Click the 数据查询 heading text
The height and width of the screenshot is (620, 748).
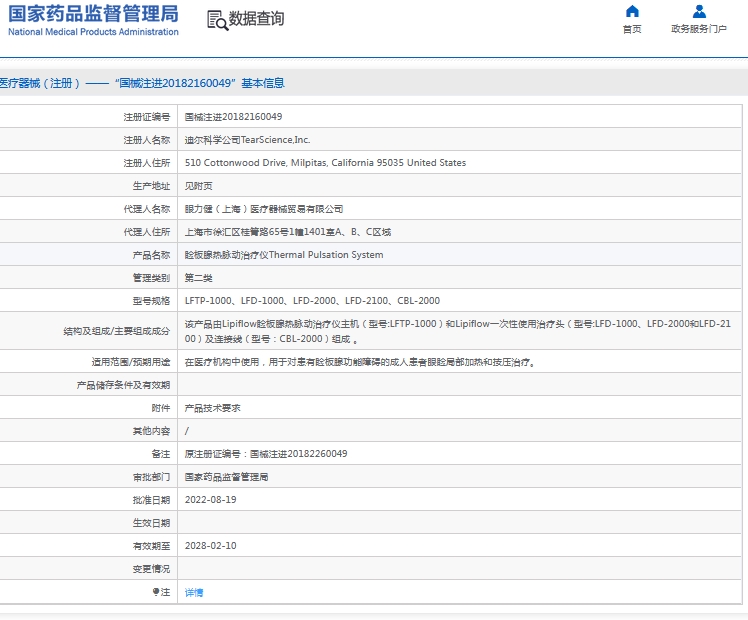click(x=256, y=19)
